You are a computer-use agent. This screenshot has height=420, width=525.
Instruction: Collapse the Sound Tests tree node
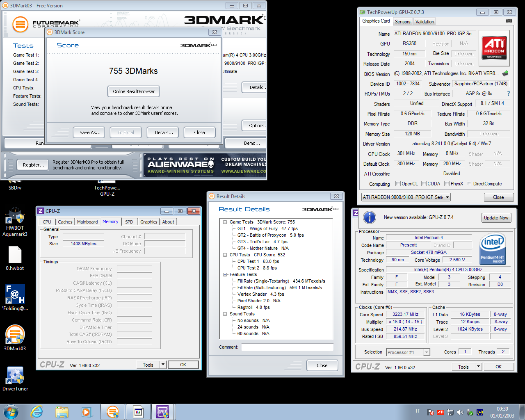pyautogui.click(x=225, y=314)
